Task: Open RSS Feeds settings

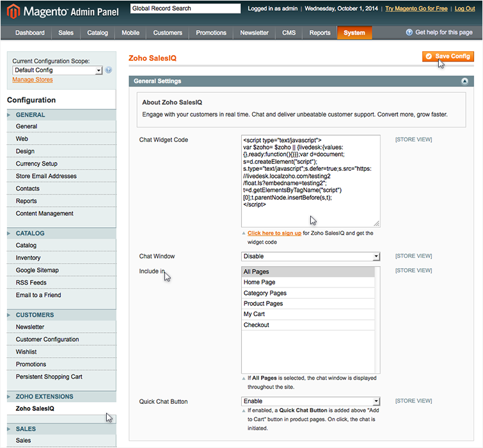Action: click(61, 282)
